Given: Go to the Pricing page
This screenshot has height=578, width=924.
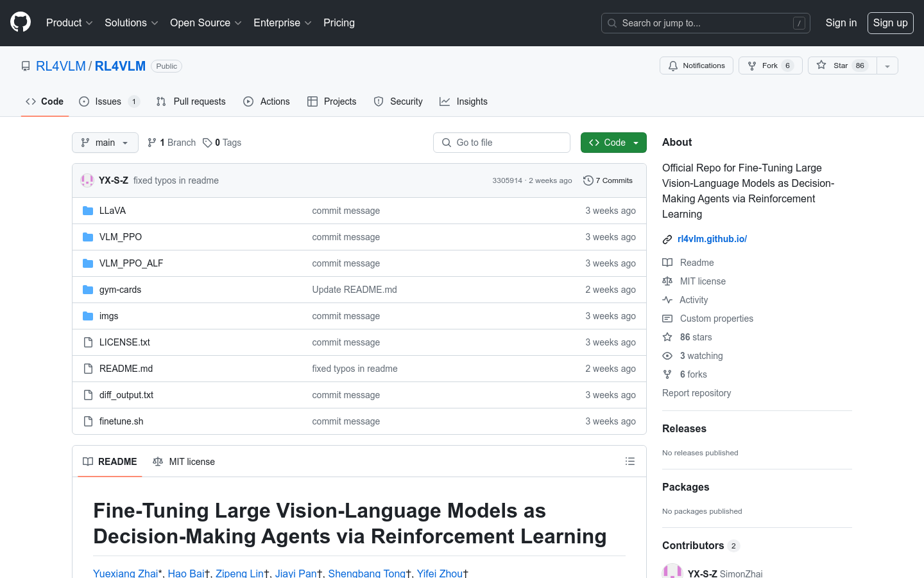Looking at the screenshot, I should point(339,22).
